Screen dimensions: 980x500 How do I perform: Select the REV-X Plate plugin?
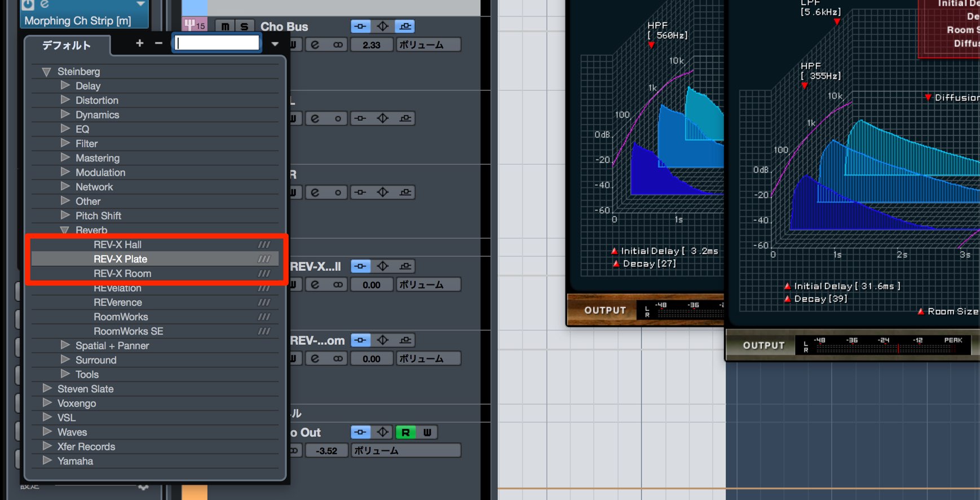155,259
